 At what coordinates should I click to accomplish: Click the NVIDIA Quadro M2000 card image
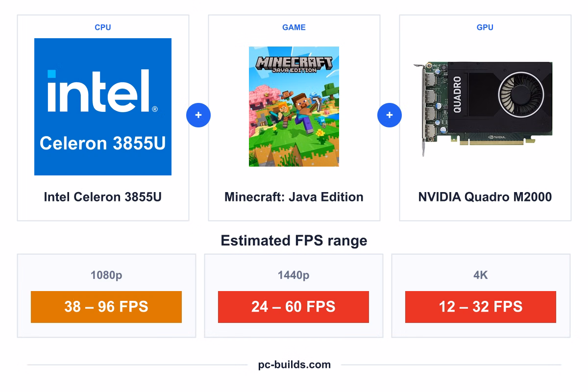point(483,109)
